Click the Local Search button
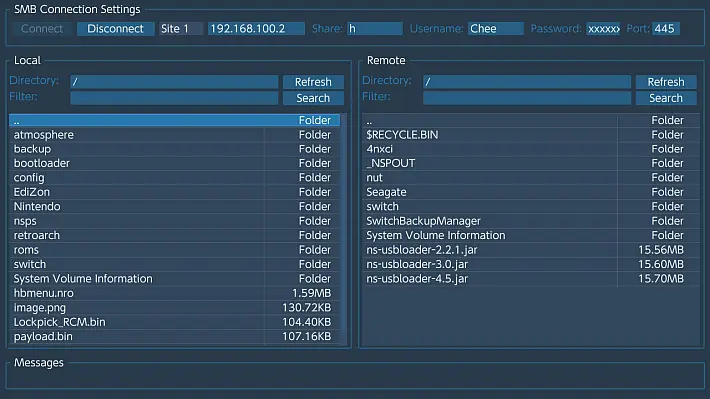Screen dimensions: 710x399 (x=313, y=98)
